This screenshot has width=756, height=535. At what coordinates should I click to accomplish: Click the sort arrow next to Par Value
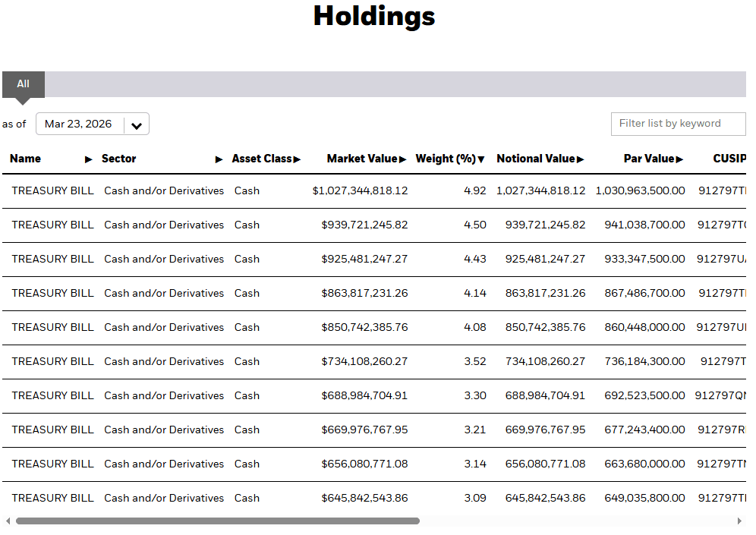(680, 159)
